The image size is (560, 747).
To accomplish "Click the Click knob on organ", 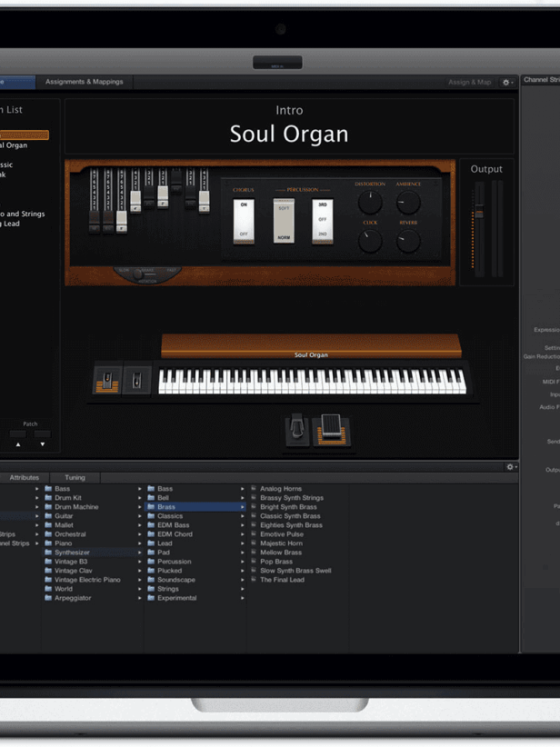I will (370, 241).
